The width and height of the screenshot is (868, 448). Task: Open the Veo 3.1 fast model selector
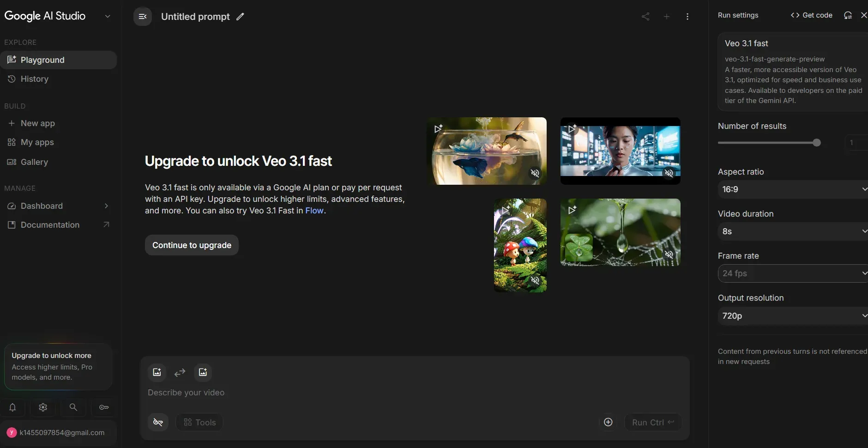coord(793,72)
